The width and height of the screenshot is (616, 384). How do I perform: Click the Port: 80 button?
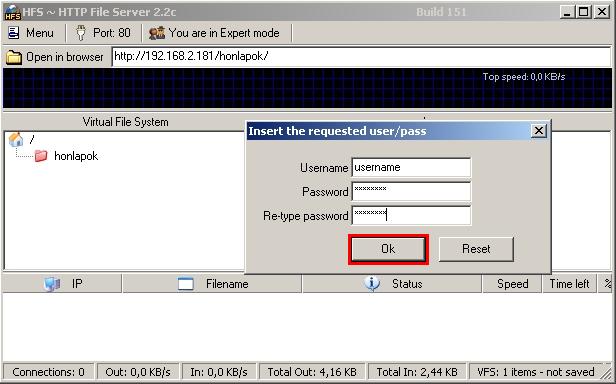(103, 33)
